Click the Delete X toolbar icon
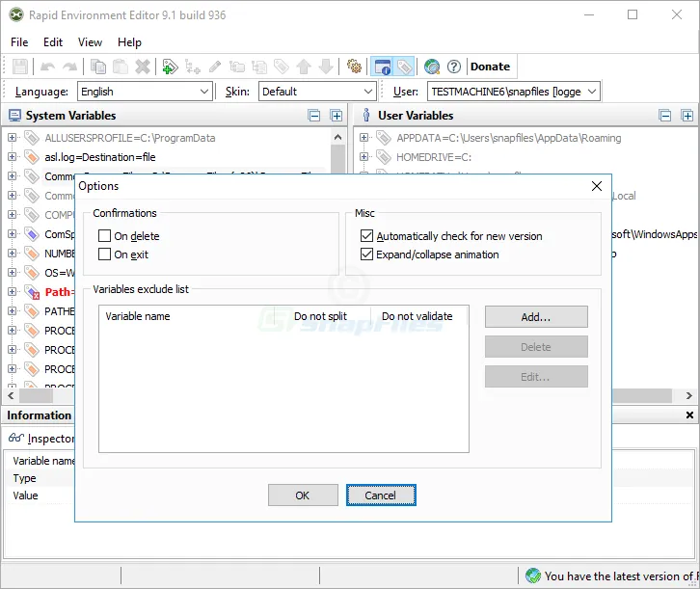700x589 pixels. point(143,67)
